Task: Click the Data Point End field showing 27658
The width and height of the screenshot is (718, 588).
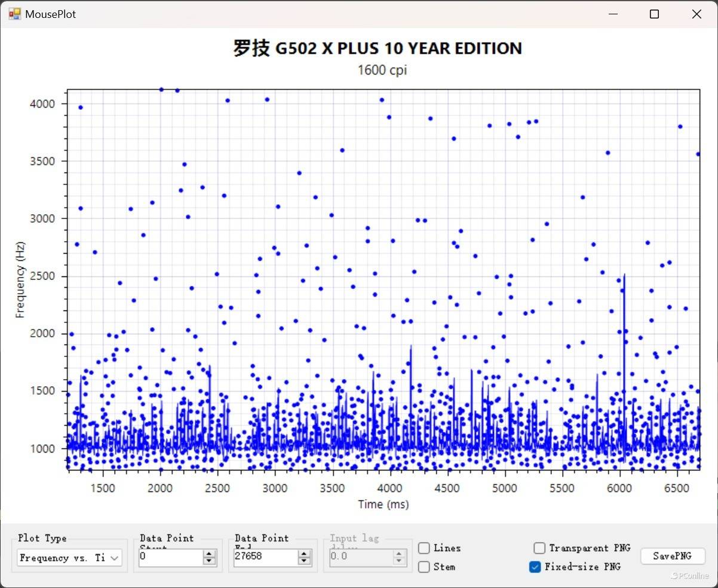Action: pos(265,558)
